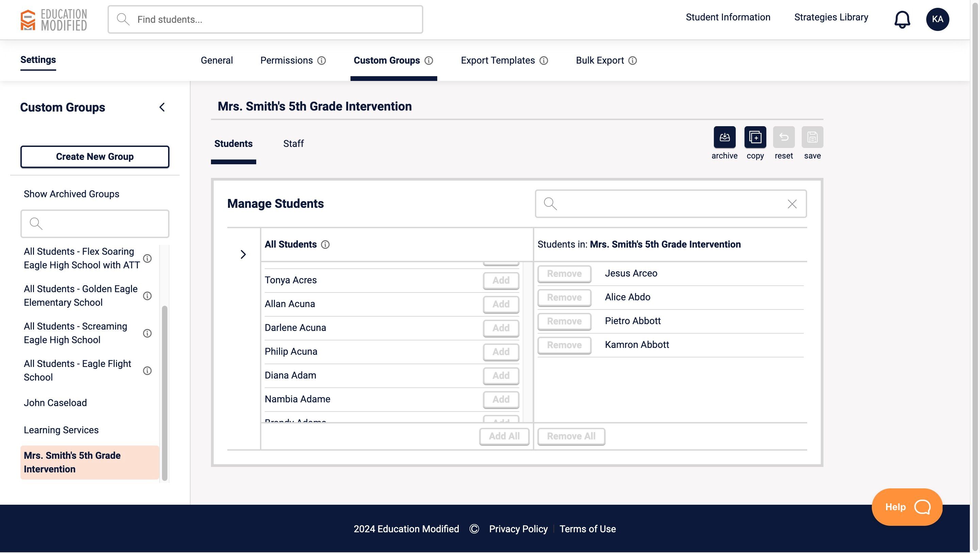Click the copy group icon
The height and width of the screenshot is (553, 980).
755,137
